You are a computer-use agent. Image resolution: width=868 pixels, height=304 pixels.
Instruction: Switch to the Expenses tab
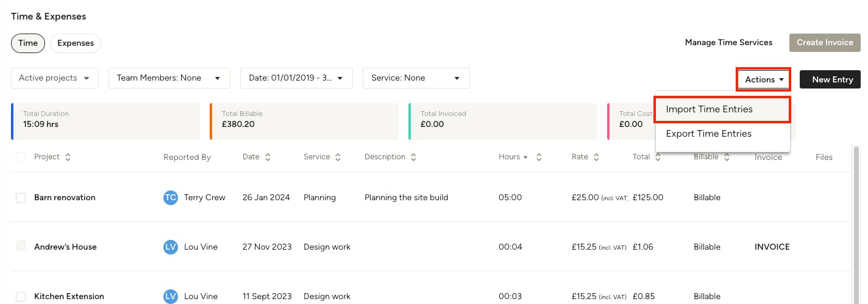(76, 43)
